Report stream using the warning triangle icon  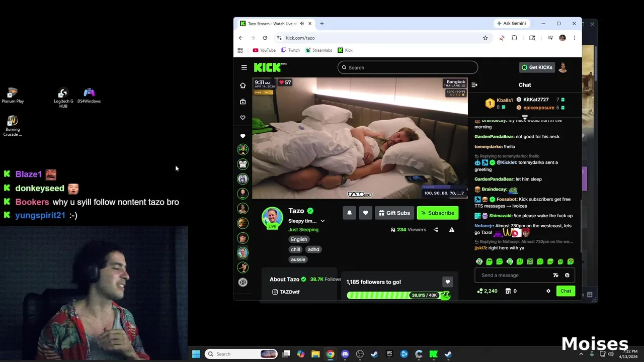point(451,230)
